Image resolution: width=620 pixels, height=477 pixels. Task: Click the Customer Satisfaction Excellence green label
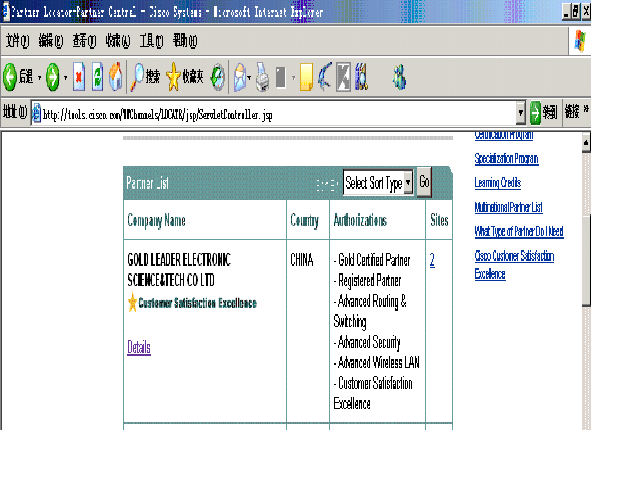[x=197, y=303]
